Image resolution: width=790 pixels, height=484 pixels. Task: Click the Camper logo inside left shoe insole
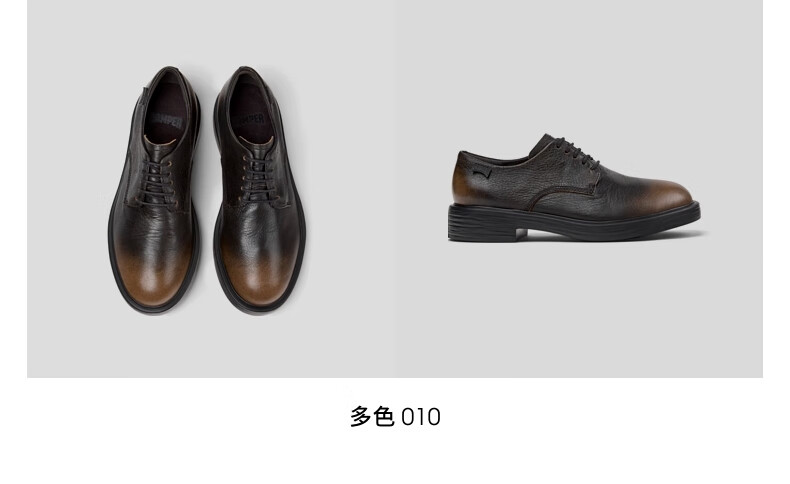[165, 120]
